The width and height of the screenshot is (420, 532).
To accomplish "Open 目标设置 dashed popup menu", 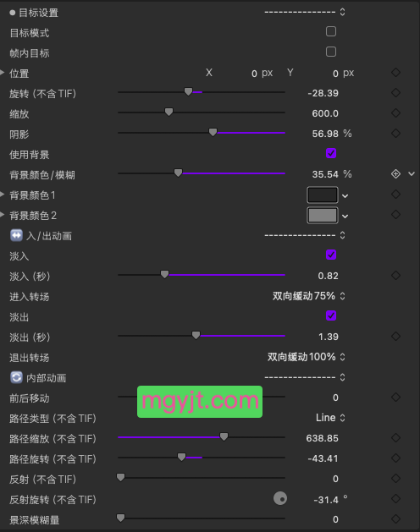I will [x=305, y=12].
